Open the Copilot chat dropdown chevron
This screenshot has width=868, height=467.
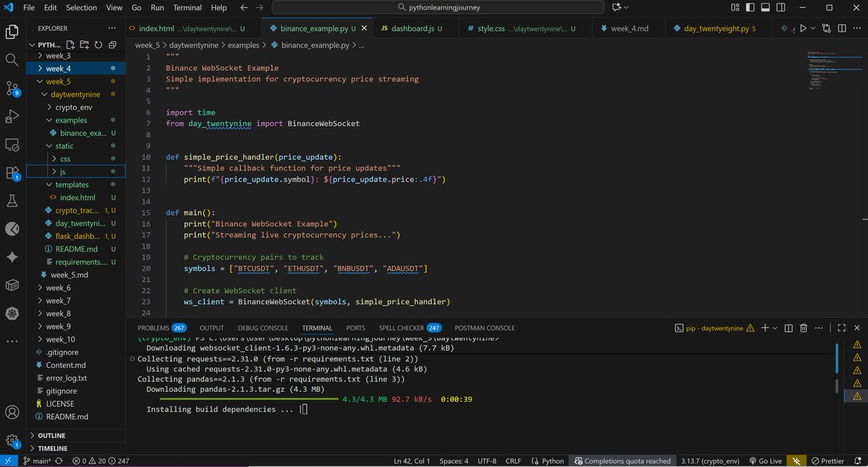coord(626,7)
